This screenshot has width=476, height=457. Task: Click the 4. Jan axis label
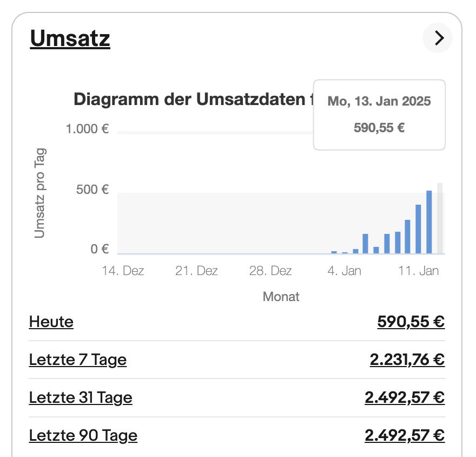[x=344, y=271]
